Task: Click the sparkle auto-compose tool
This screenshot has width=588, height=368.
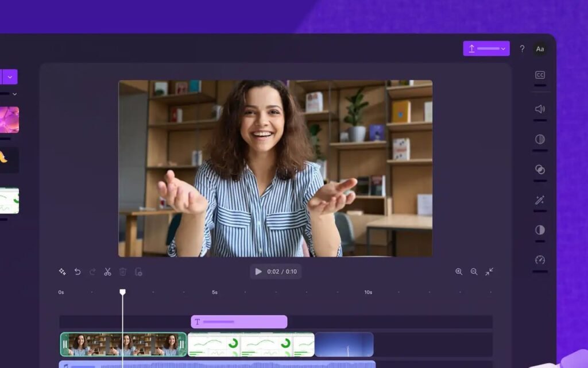Action: click(62, 271)
